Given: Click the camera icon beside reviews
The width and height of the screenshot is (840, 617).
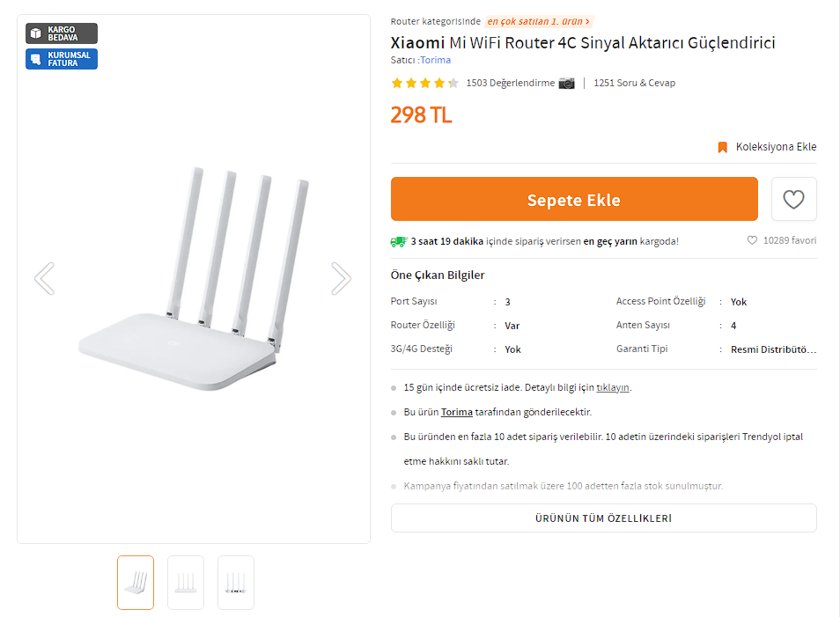Looking at the screenshot, I should 566,83.
